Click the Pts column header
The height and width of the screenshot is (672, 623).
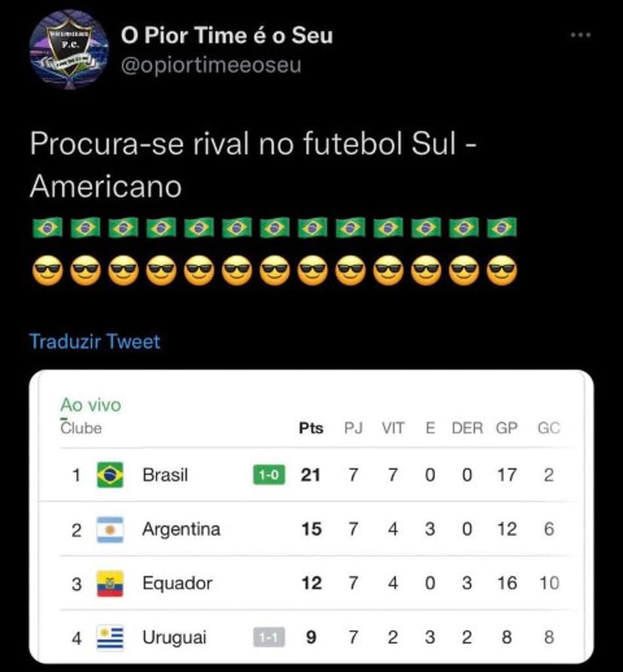pos(311,427)
